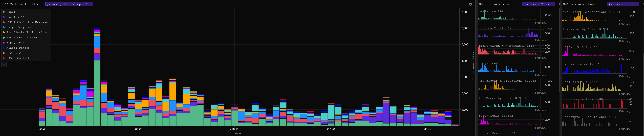644x136 pixels.
Task: Open the main panel's settings gear
Action: click(470, 4)
